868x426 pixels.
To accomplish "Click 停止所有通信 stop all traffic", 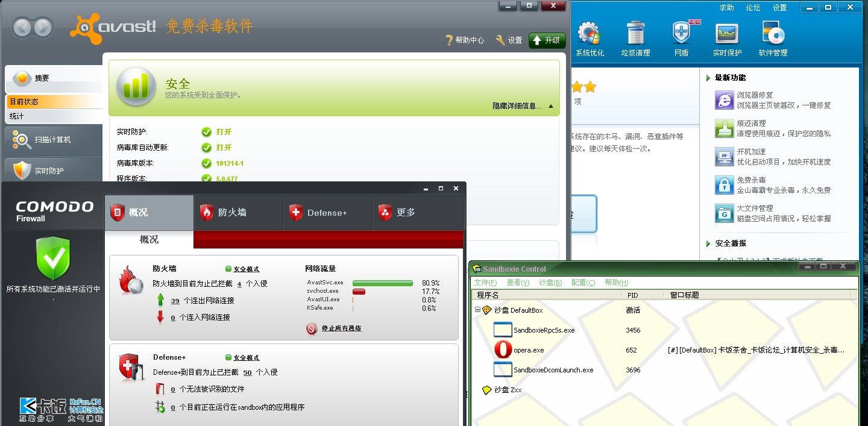I will click(341, 328).
